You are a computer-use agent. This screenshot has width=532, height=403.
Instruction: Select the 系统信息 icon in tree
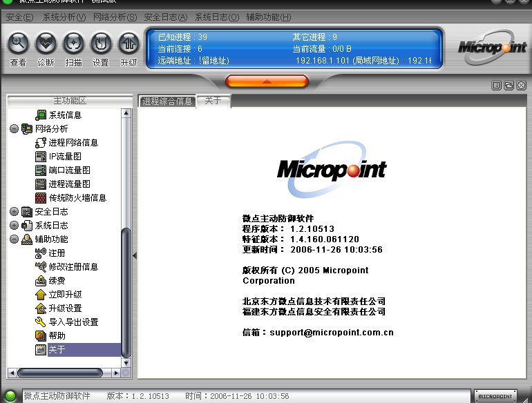pos(41,115)
